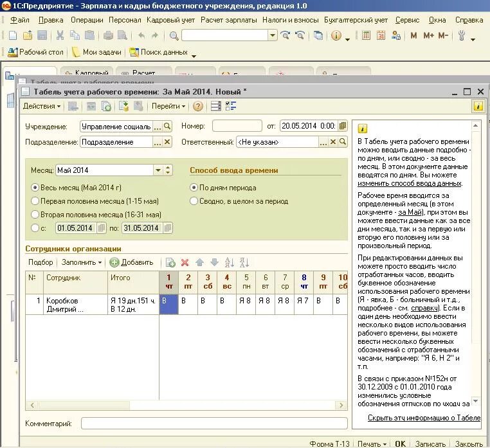Open the Calendar icon showing 31
This screenshot has width=490, height=448.
tap(381, 35)
